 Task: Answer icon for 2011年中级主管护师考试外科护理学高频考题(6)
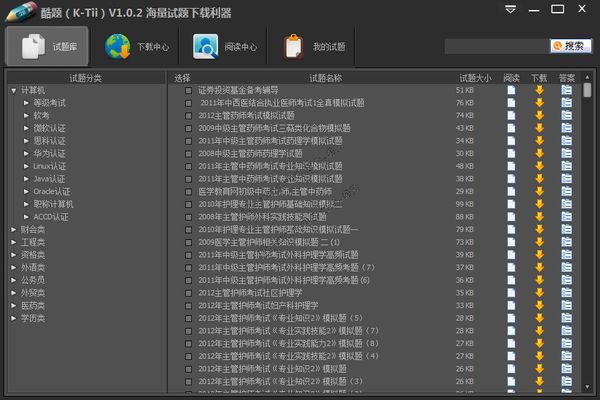(x=567, y=280)
